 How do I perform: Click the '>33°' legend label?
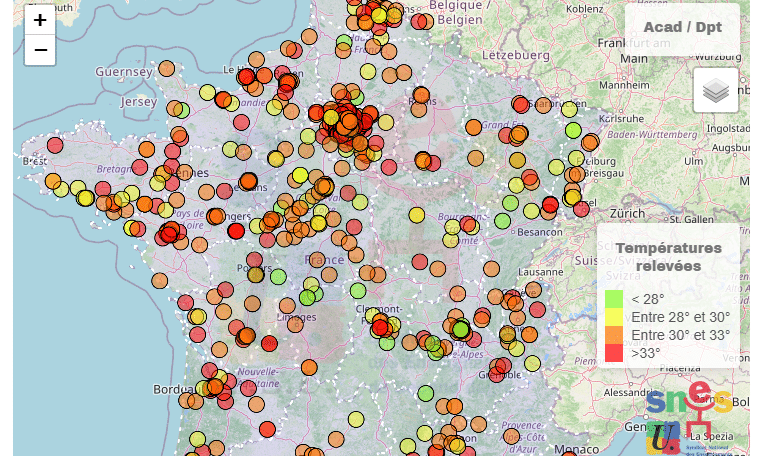pos(646,353)
